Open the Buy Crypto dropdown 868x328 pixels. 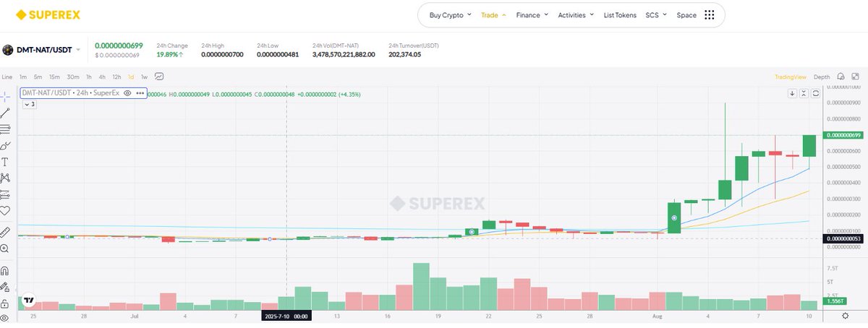point(450,14)
